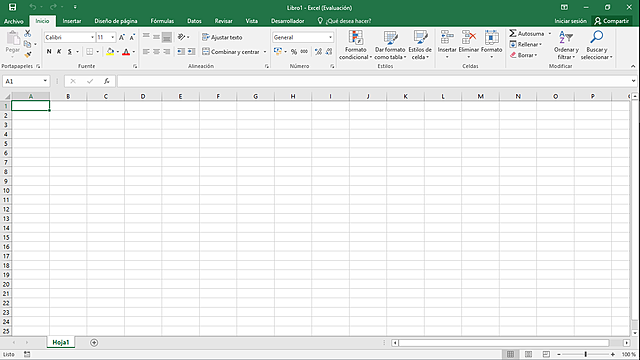Increase cell indent

(x=191, y=51)
